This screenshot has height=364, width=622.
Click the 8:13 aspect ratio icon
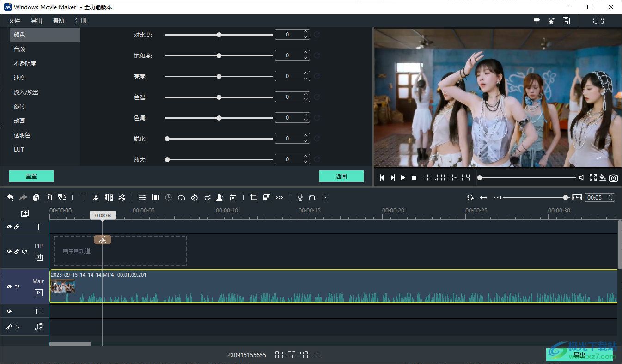coord(280,197)
